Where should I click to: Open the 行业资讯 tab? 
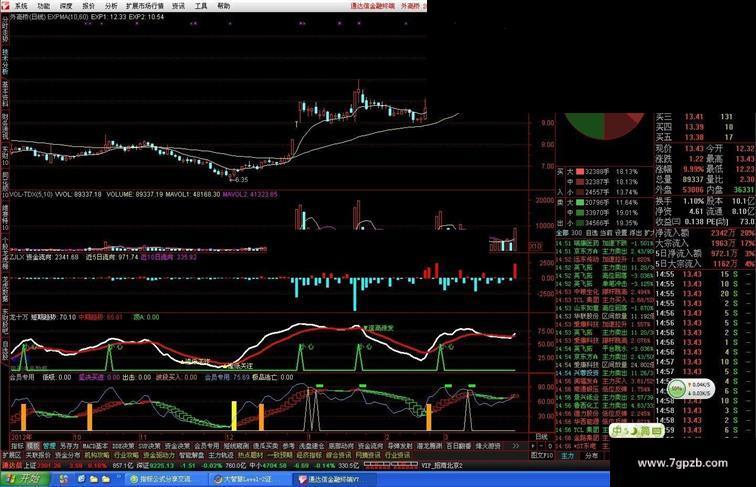click(x=397, y=455)
